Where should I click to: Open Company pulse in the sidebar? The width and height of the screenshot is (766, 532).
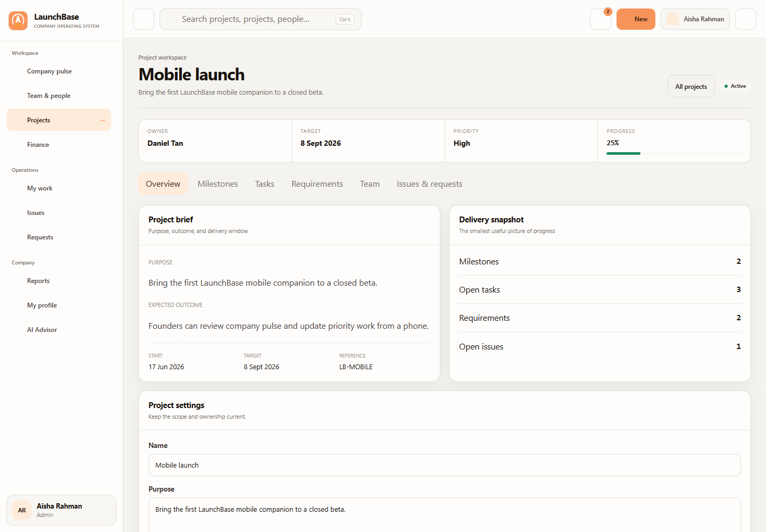(59, 71)
